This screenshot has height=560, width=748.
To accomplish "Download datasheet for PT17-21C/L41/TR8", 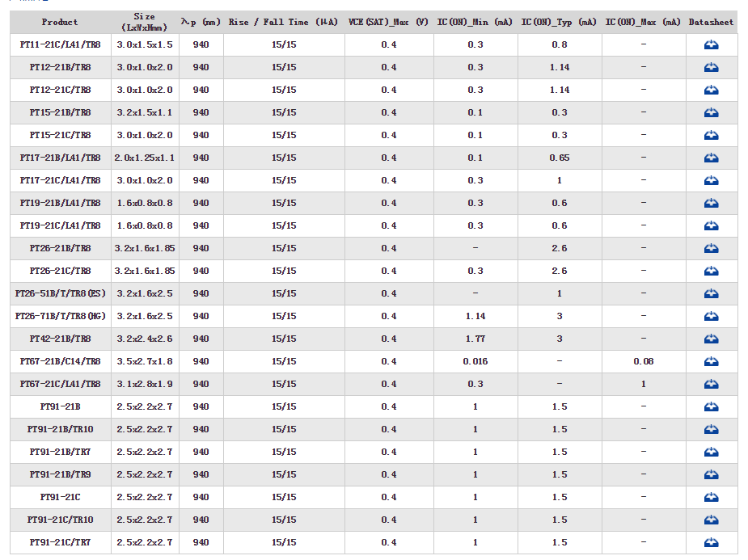I will pos(711,181).
